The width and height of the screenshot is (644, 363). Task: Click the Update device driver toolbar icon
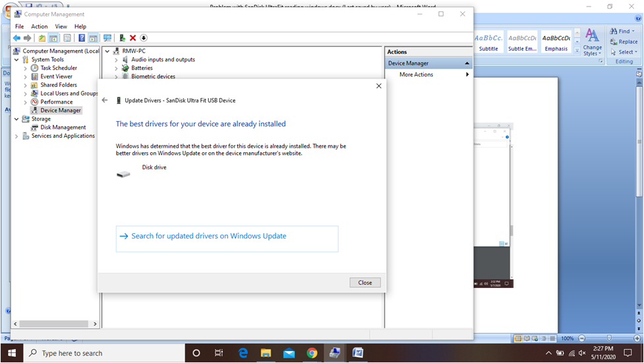tap(122, 38)
